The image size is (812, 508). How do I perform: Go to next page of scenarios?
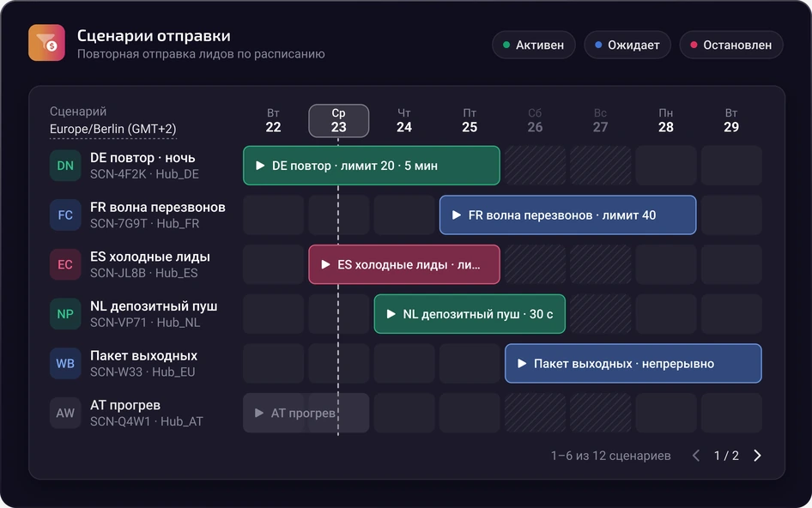757,455
